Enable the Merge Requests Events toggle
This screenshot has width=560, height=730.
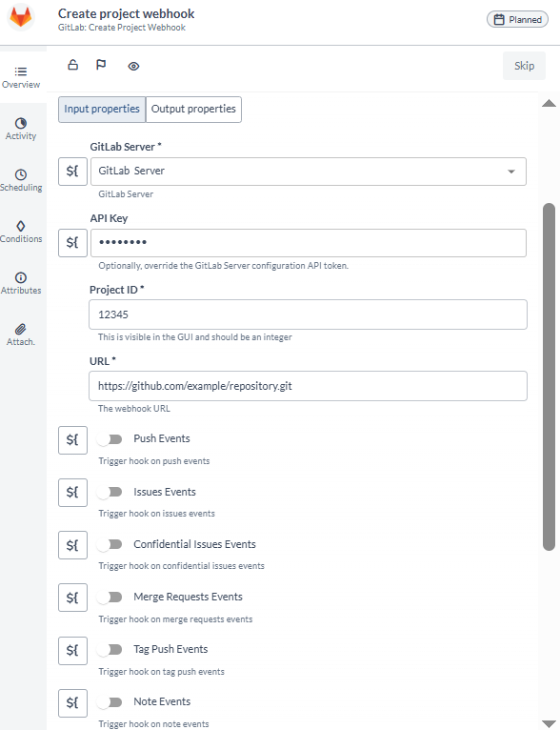(110, 597)
